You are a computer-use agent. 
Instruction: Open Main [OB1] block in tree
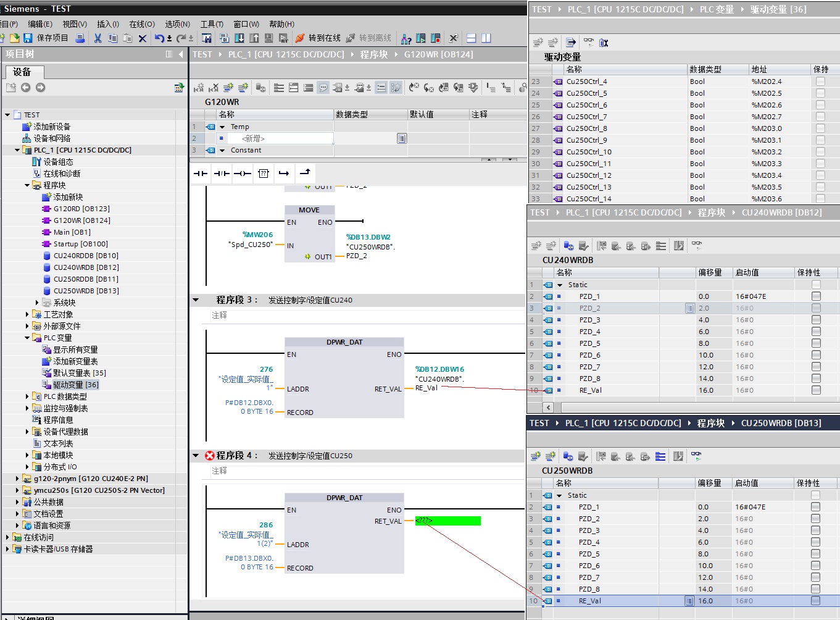tap(72, 232)
